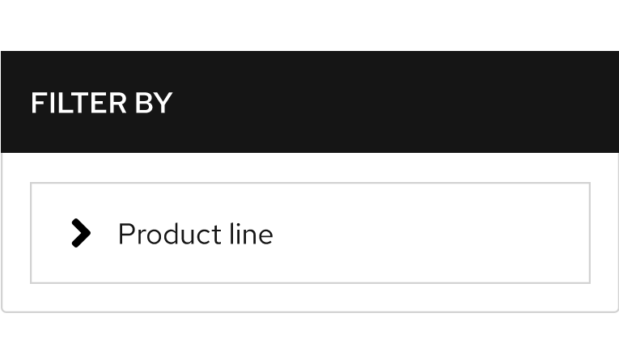Select the Product line label text
Image resolution: width=619 pixels, height=364 pixels.
click(195, 235)
